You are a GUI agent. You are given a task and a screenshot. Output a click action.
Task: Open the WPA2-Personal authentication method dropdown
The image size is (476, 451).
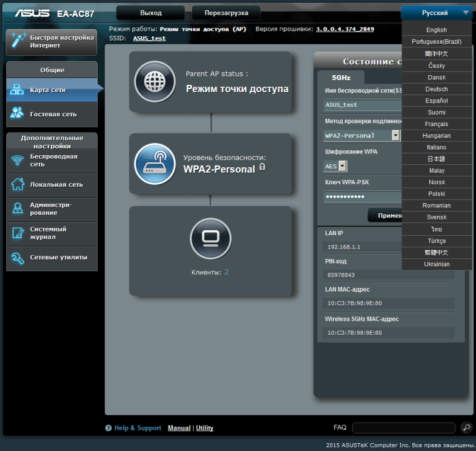[362, 135]
